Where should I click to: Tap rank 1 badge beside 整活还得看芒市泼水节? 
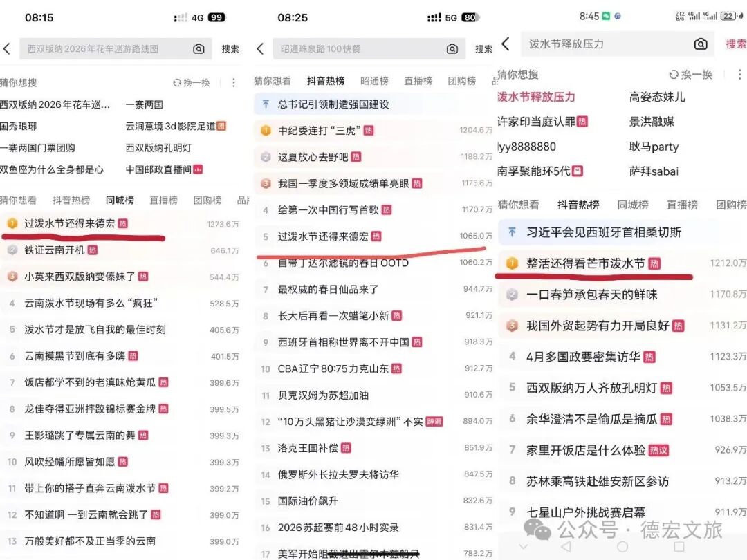pos(512,263)
